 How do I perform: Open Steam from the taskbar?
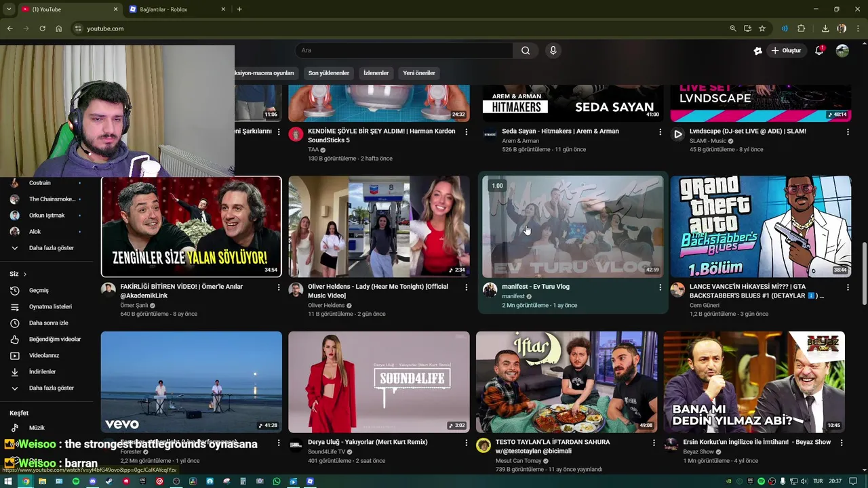pos(109,481)
